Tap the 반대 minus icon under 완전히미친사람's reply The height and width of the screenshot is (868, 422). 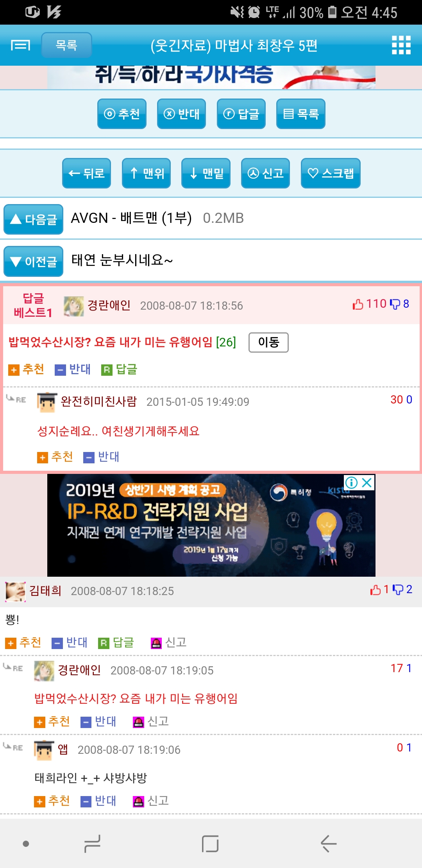[89, 457]
